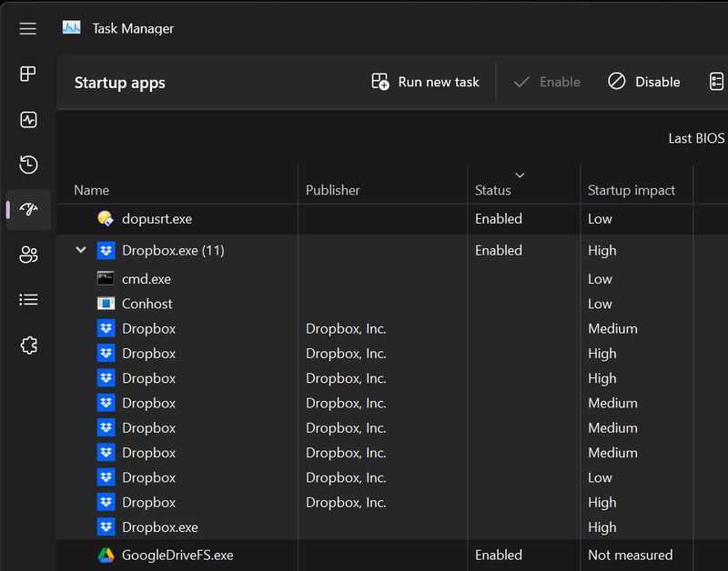This screenshot has height=571, width=728.
Task: Click the greyed Enable button
Action: (546, 82)
